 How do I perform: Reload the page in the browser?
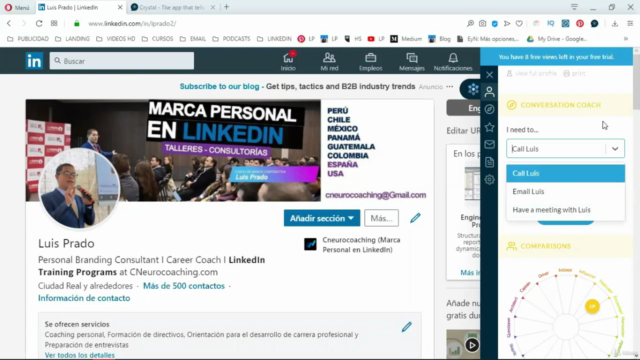click(39, 24)
